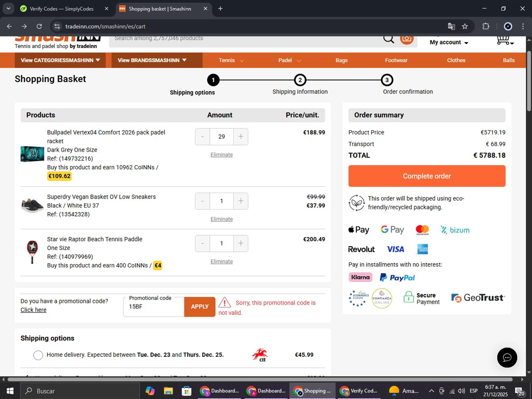Open Chrome profile avatar

point(508,26)
